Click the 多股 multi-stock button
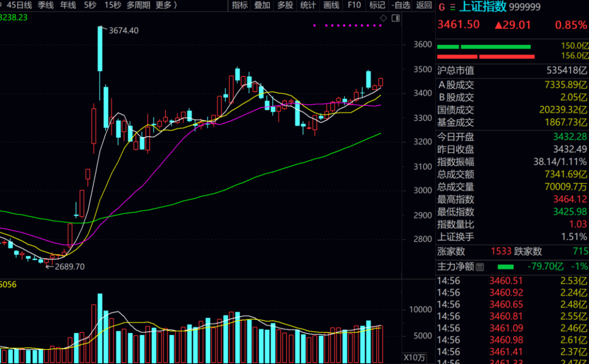This screenshot has width=589, height=364. click(x=285, y=5)
